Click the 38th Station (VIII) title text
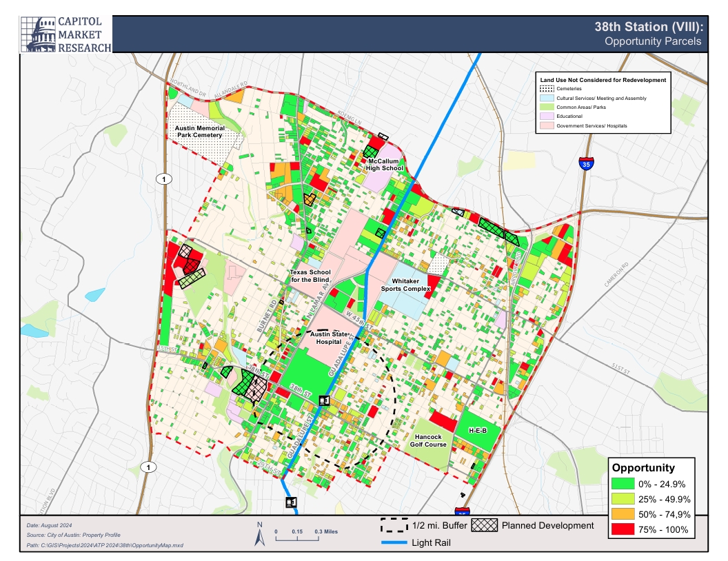This screenshot has width=728, height=561. click(648, 27)
